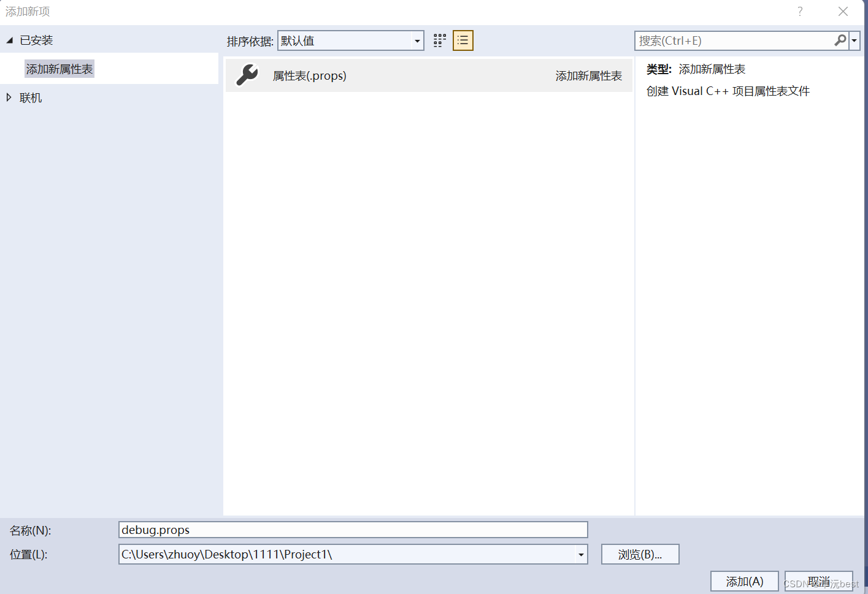Screen dimensions: 868x594
Task: Open the search box dropdown arrow
Action: coord(854,40)
